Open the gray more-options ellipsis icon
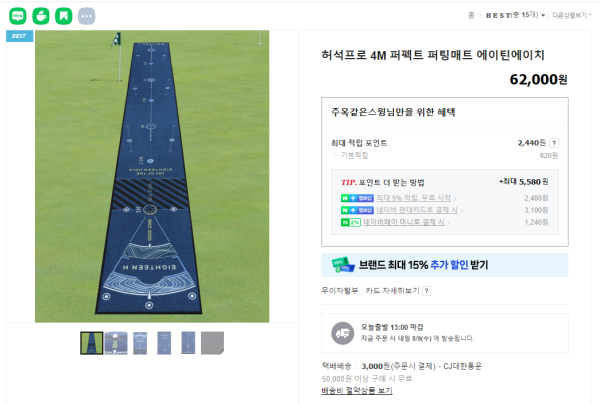Image resolution: width=600 pixels, height=404 pixels. (86, 16)
